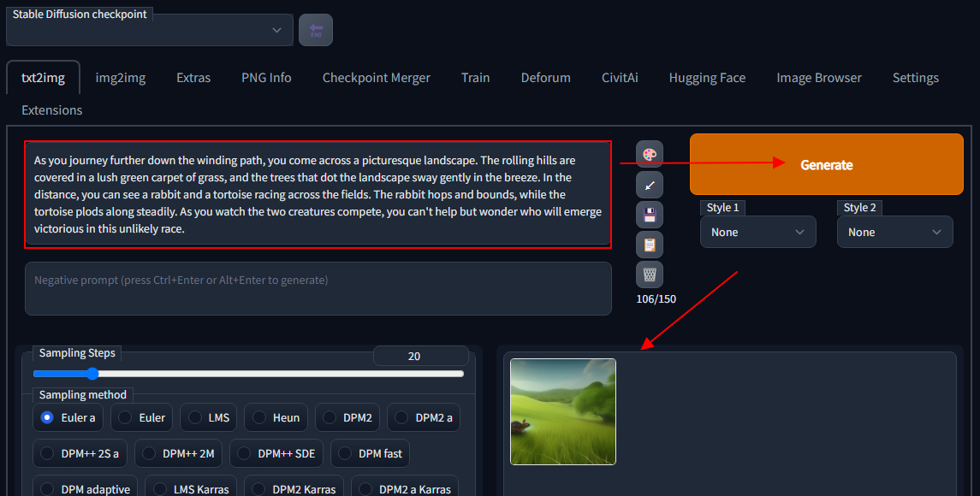Screen dimensions: 980x496
Task: Click into the Negative prompt field
Action: point(318,288)
